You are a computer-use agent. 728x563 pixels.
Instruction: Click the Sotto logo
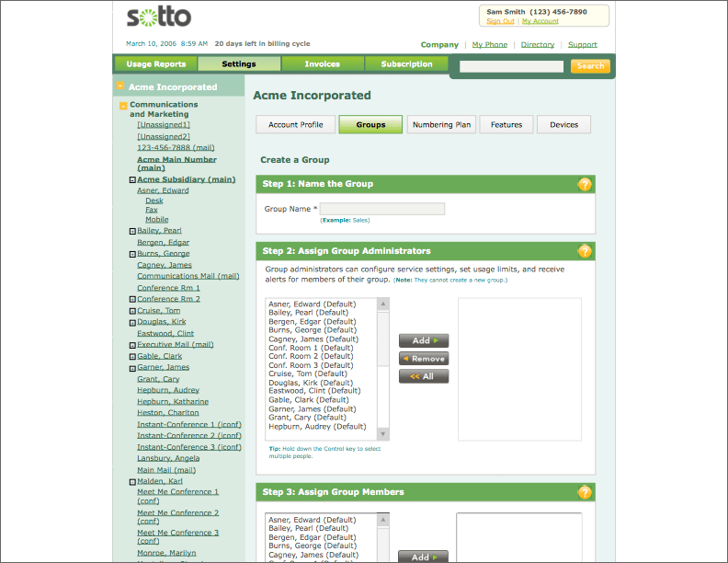tap(159, 17)
